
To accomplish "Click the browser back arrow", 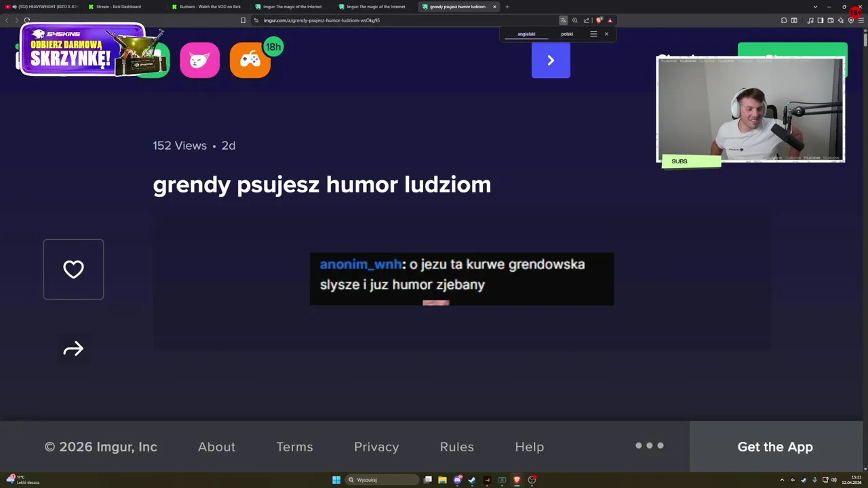I will 7,20.
